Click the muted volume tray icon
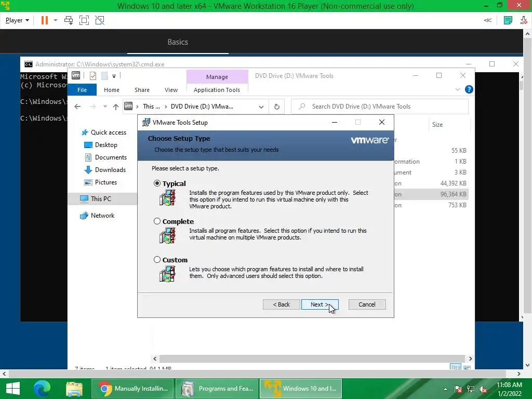The width and height of the screenshot is (532, 399). tap(483, 389)
